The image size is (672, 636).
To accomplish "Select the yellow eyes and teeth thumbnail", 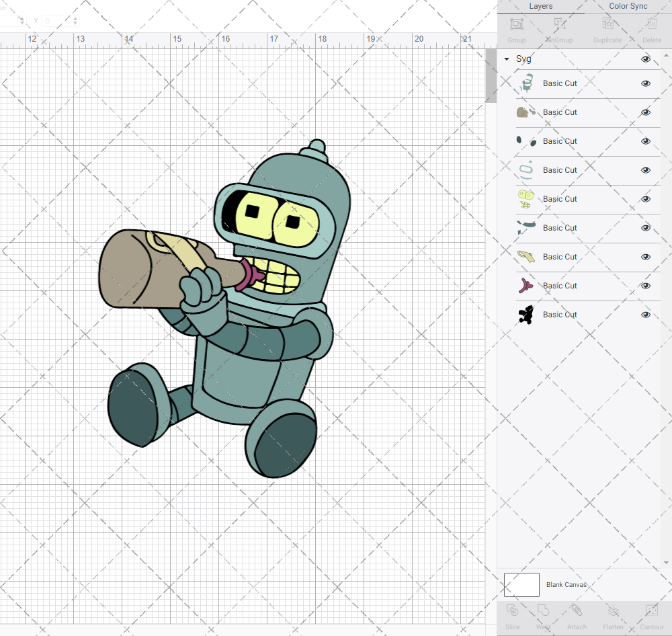I will pyautogui.click(x=526, y=199).
